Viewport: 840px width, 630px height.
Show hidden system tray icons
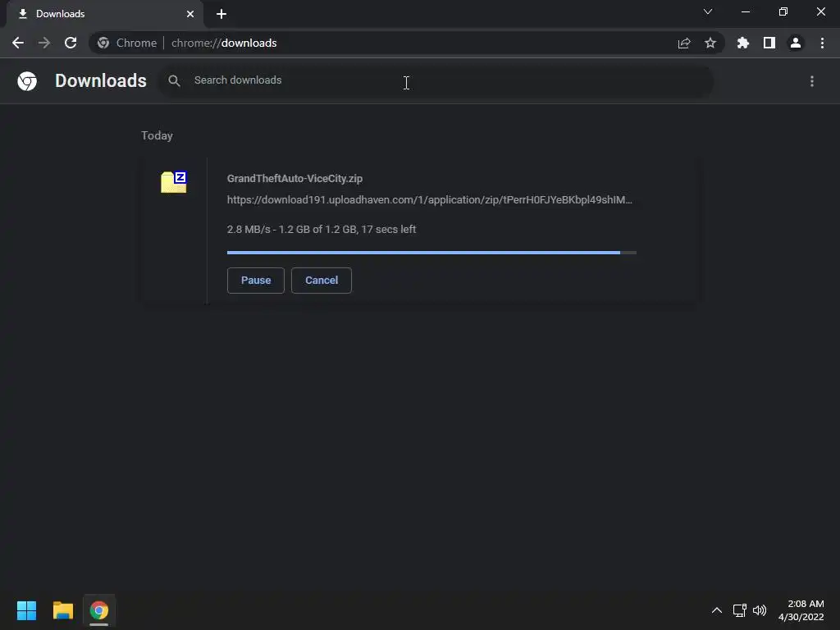(x=717, y=610)
